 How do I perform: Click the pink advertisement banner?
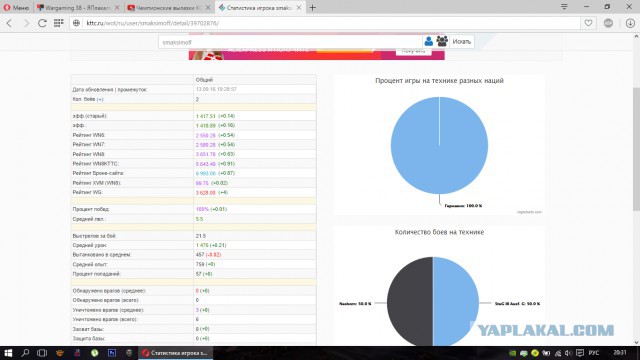click(x=316, y=54)
